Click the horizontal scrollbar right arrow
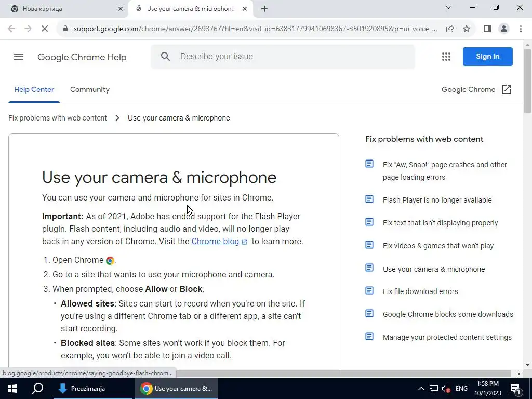The image size is (532, 399). 519,374
